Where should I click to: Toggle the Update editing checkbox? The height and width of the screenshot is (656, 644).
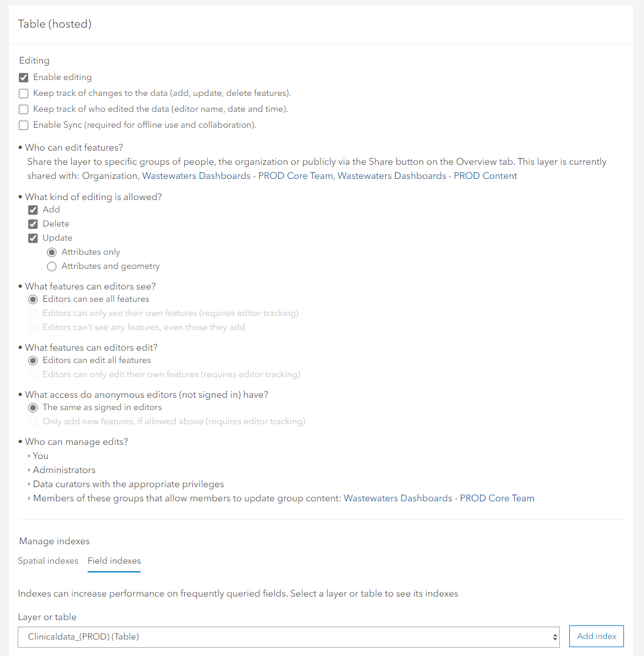point(33,238)
